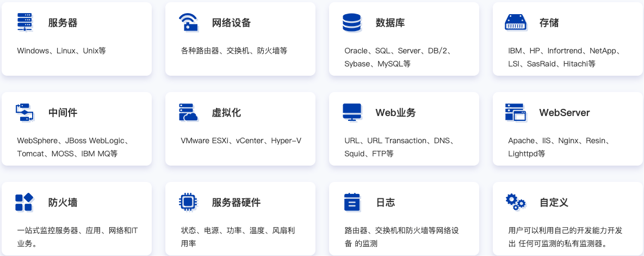Image resolution: width=644 pixels, height=256 pixels.
Task: Click text "Tomcat、MOSS、IBM MQ等"
Action: point(67,154)
